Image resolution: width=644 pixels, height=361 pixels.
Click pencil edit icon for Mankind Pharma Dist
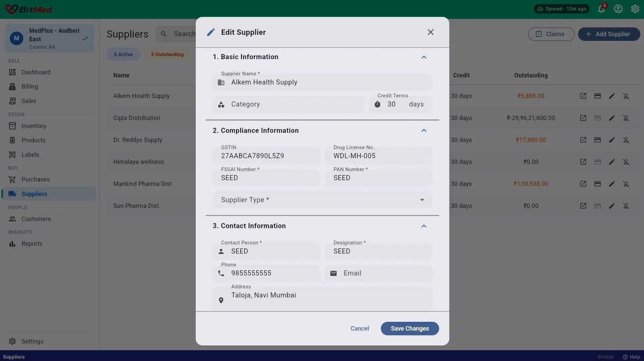pyautogui.click(x=612, y=184)
